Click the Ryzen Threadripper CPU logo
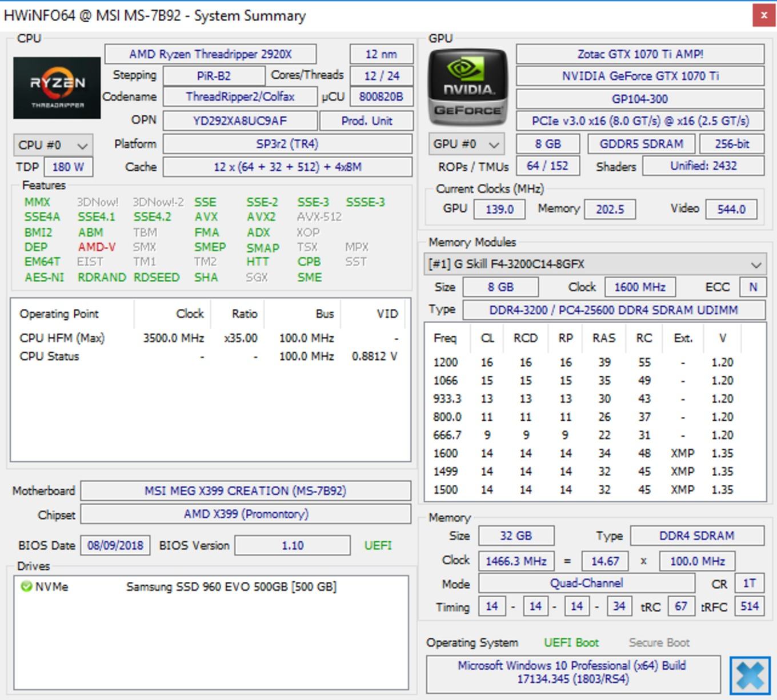The width and height of the screenshot is (777, 700). click(57, 88)
